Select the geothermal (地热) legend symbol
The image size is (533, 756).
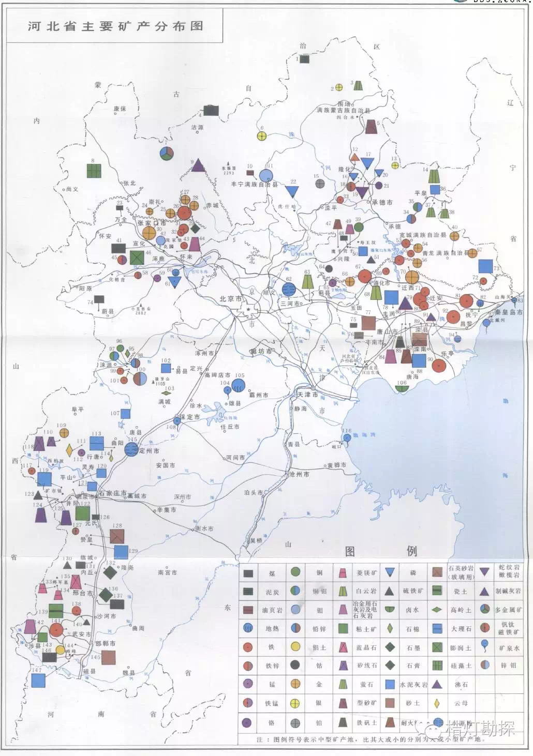click(248, 628)
